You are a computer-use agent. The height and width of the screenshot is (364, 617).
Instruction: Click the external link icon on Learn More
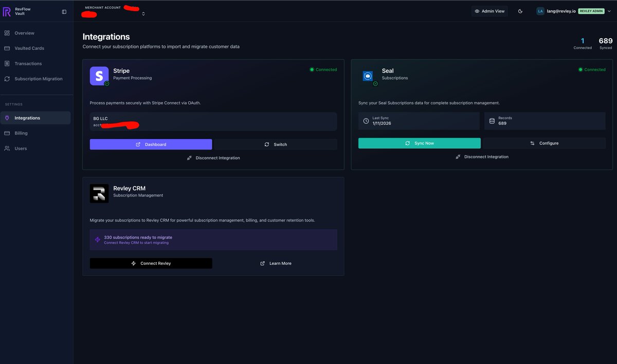263,263
